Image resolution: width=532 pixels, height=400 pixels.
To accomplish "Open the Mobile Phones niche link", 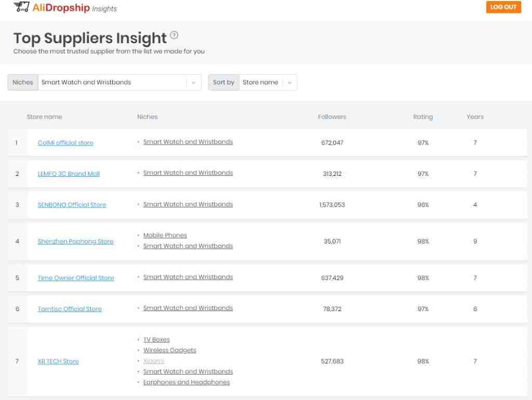I will click(165, 235).
